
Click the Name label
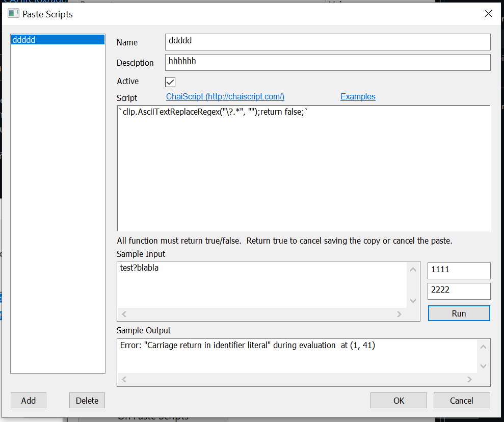127,42
